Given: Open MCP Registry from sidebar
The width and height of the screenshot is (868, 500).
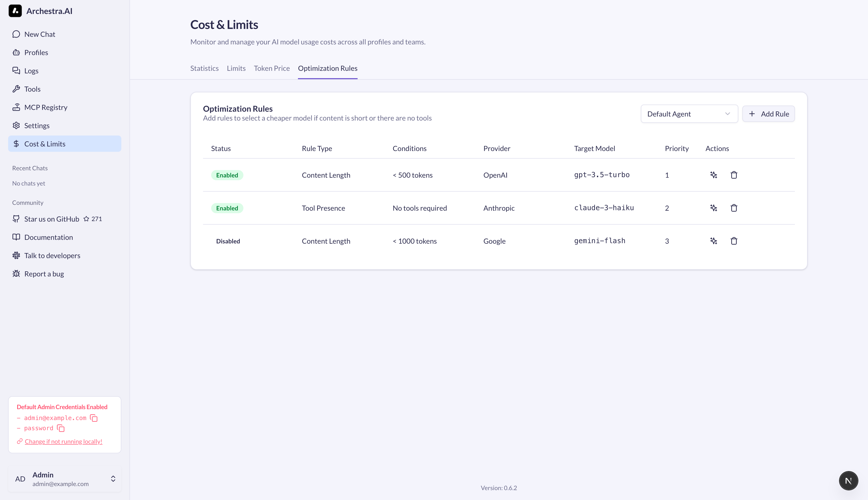Looking at the screenshot, I should click(x=46, y=107).
